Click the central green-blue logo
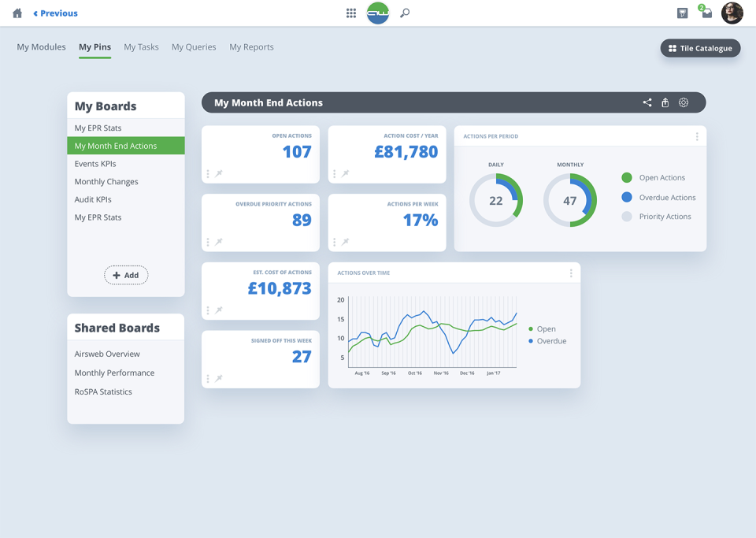The image size is (756, 538). coord(377,13)
